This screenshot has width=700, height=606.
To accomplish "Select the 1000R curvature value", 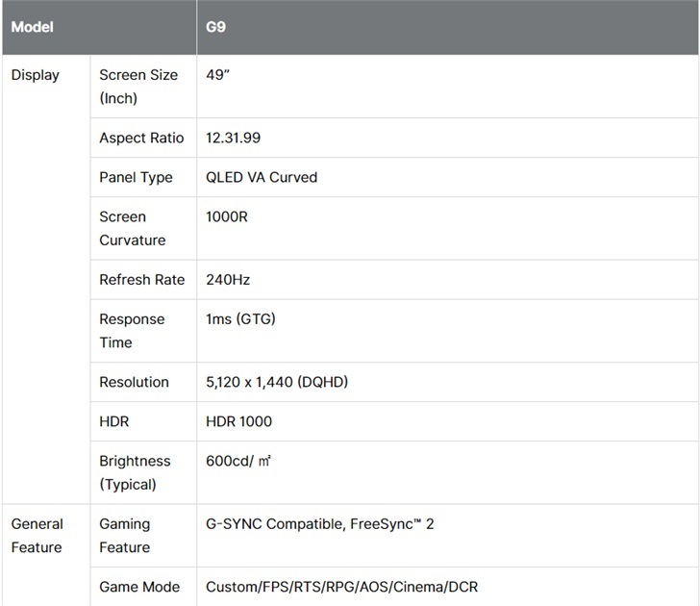I will [x=227, y=216].
